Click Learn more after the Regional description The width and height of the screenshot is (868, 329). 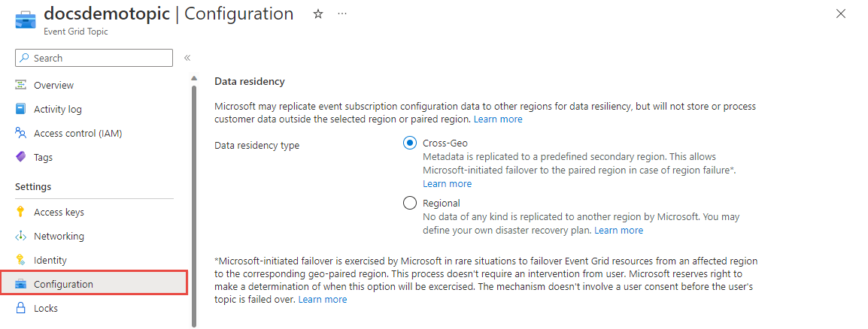[618, 230]
